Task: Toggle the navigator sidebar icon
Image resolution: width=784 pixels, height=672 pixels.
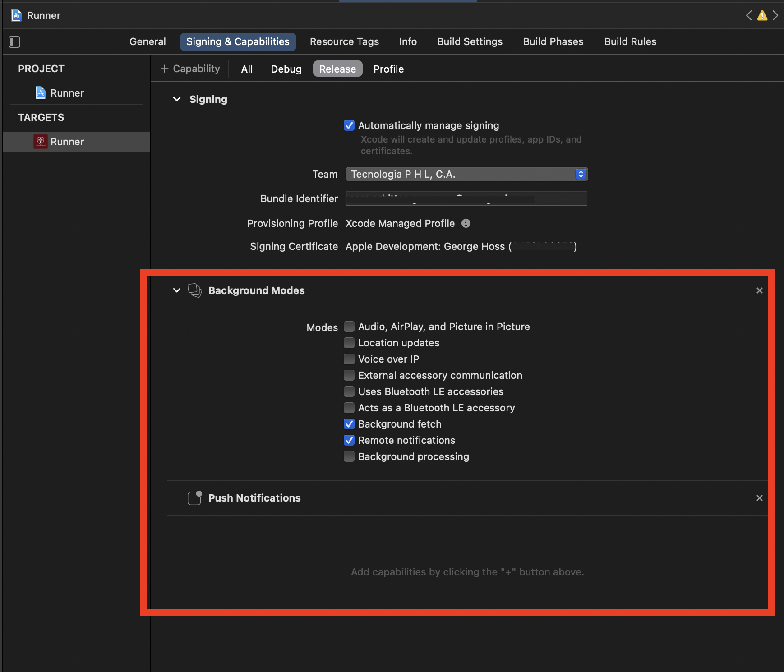Action: pyautogui.click(x=14, y=41)
